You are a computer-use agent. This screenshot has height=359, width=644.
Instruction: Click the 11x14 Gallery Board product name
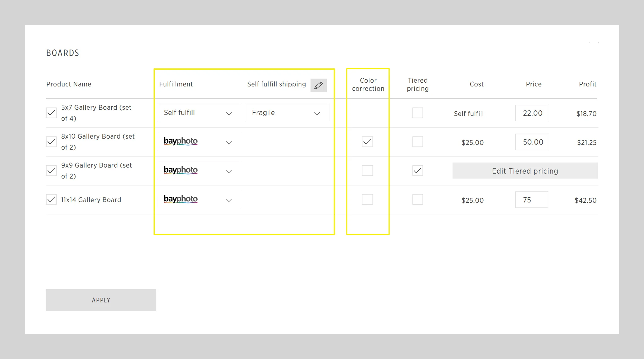91,200
